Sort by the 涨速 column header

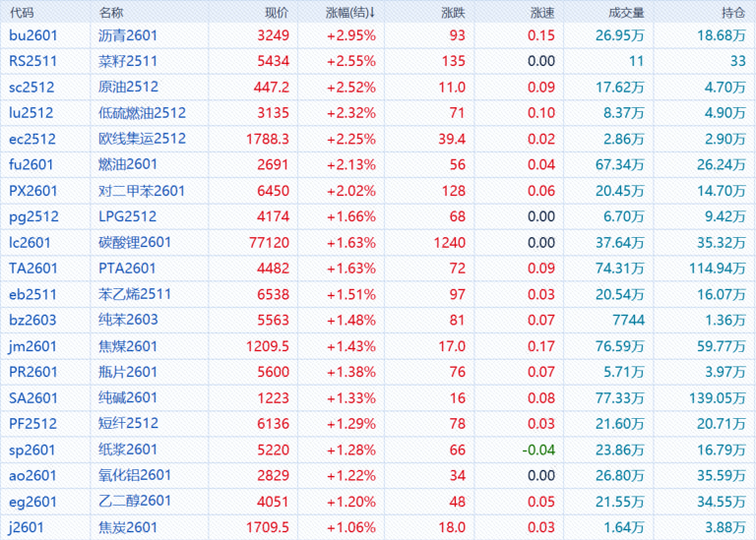(x=542, y=13)
